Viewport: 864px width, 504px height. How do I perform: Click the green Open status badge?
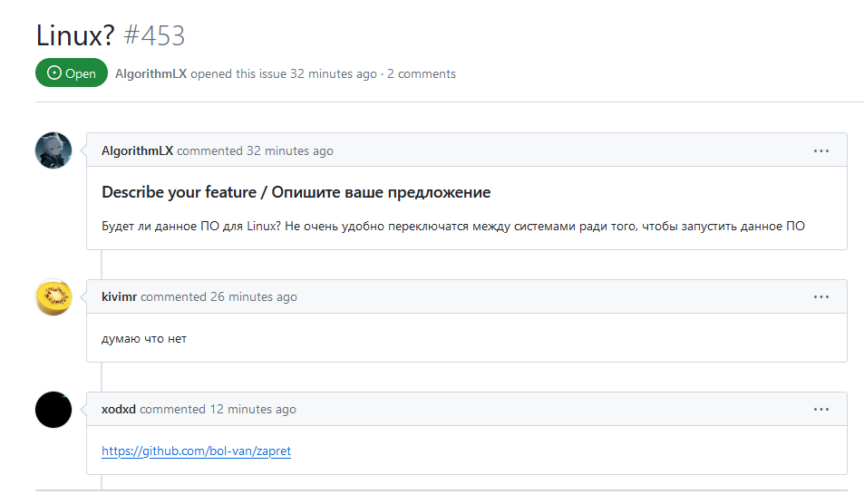tap(72, 73)
